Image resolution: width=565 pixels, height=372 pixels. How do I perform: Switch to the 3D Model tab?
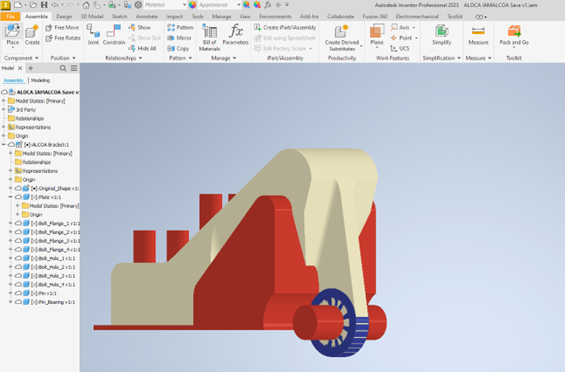coord(92,17)
